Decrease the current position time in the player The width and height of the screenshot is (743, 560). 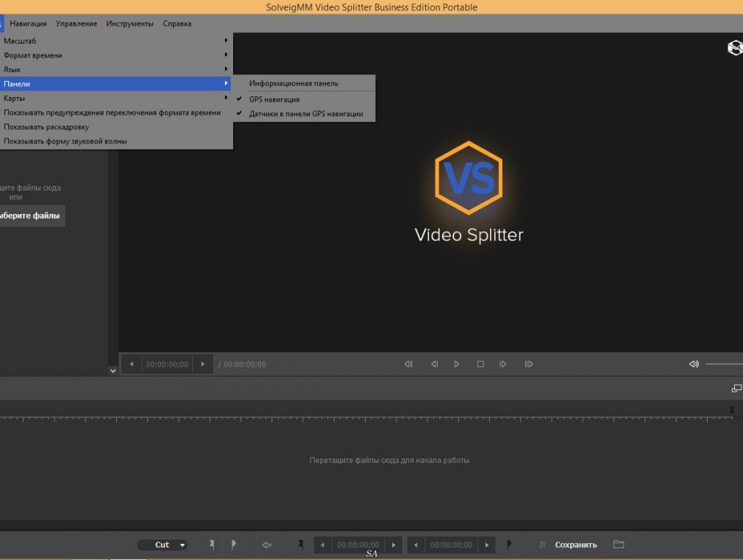132,364
